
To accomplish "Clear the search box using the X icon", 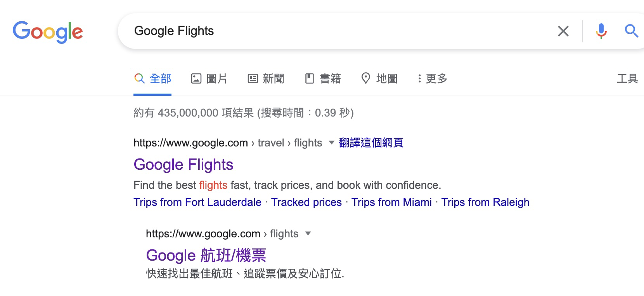I will point(563,31).
